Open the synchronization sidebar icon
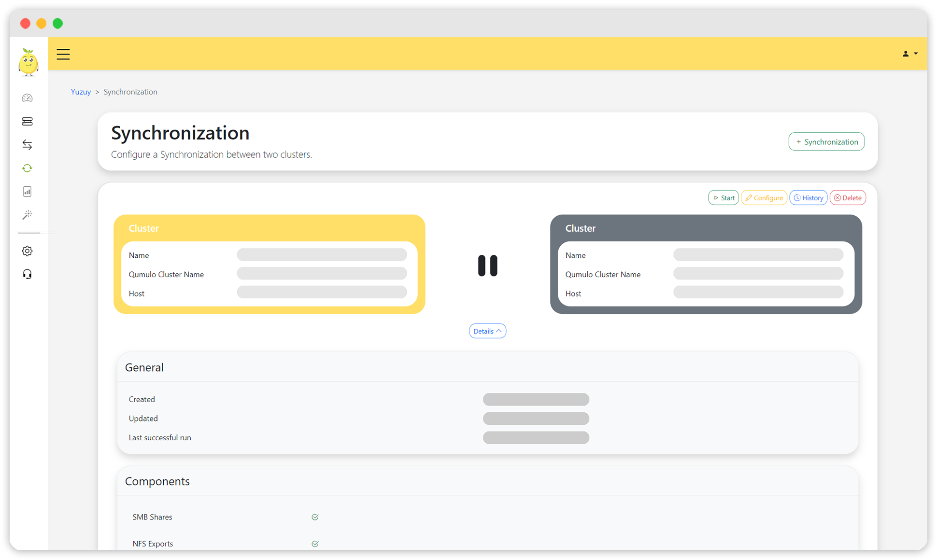Viewport: 937px width, 560px height. pyautogui.click(x=27, y=168)
